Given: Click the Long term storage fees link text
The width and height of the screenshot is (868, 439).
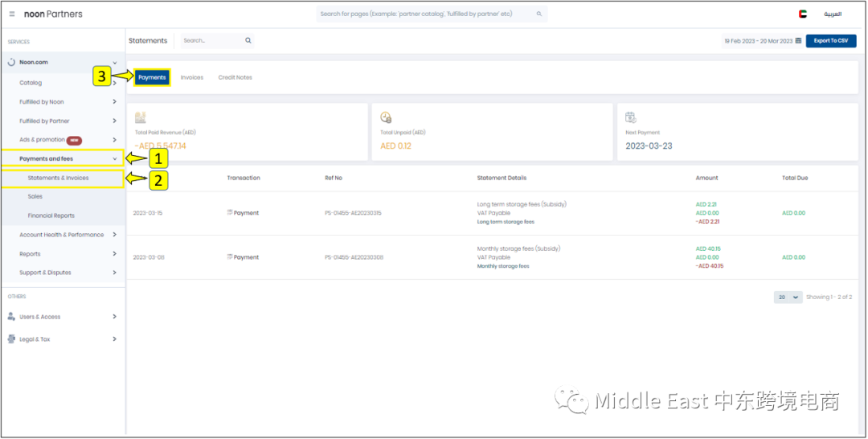Looking at the screenshot, I should 506,222.
